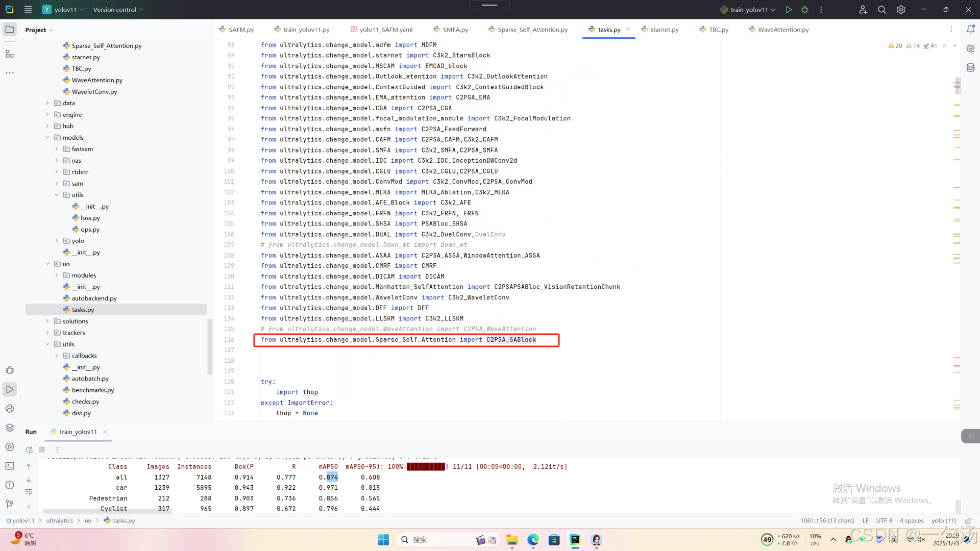Collapse the models folder in tree
This screenshot has width=980, height=551.
[47, 138]
